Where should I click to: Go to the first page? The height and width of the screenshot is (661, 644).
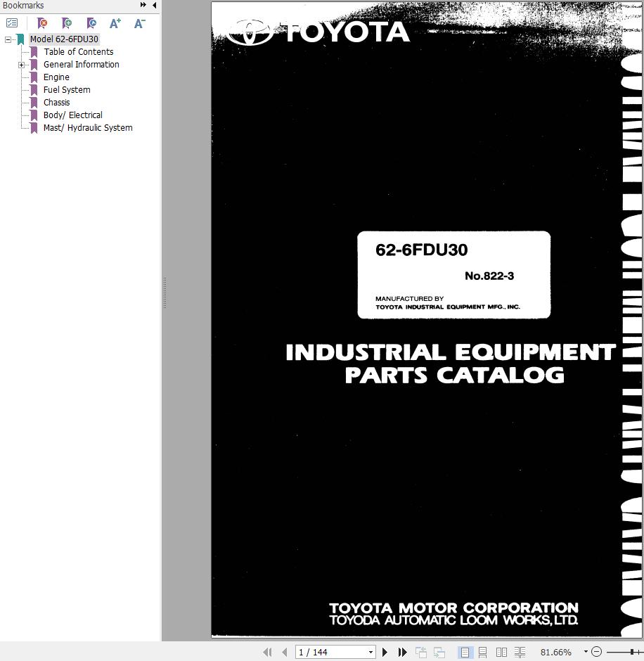[x=267, y=652]
